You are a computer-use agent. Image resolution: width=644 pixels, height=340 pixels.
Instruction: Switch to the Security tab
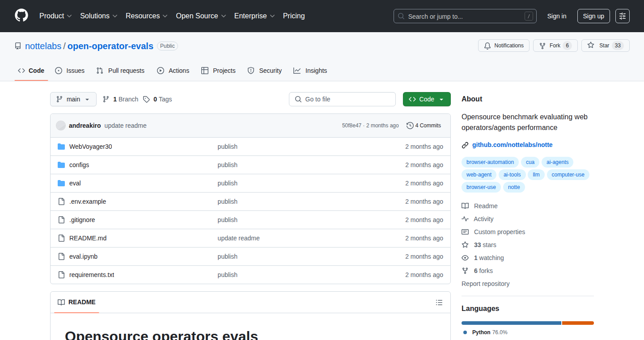pos(265,71)
